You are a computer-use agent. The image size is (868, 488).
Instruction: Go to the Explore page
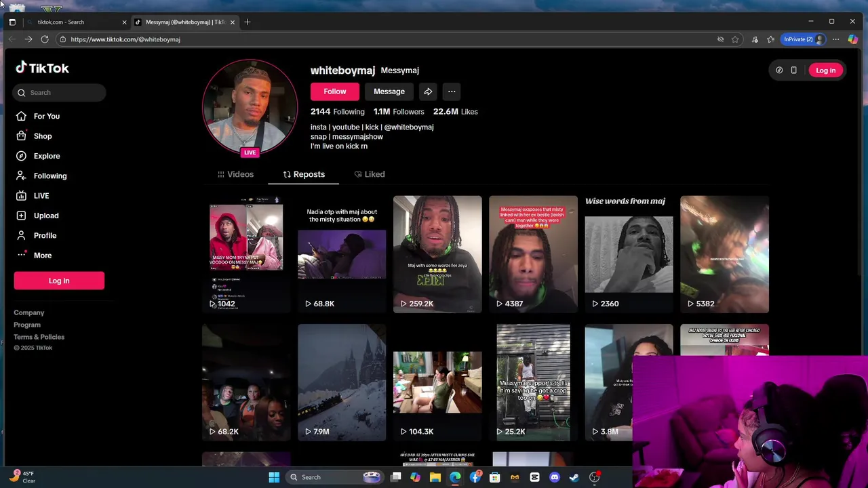tap(47, 156)
